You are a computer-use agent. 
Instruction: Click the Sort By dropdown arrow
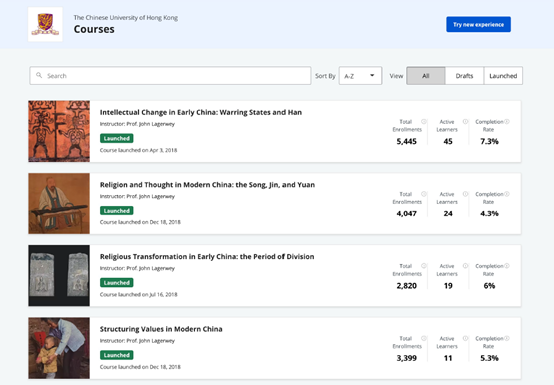coord(372,75)
